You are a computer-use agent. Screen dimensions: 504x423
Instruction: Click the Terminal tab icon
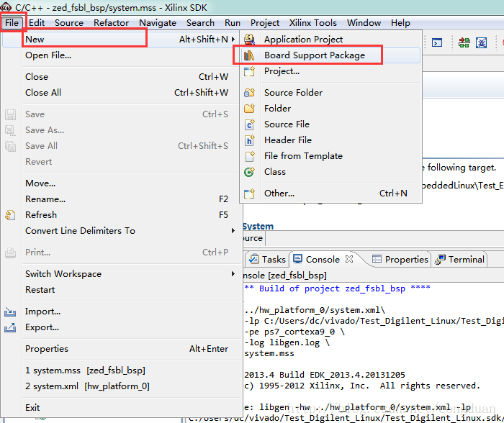(x=440, y=260)
